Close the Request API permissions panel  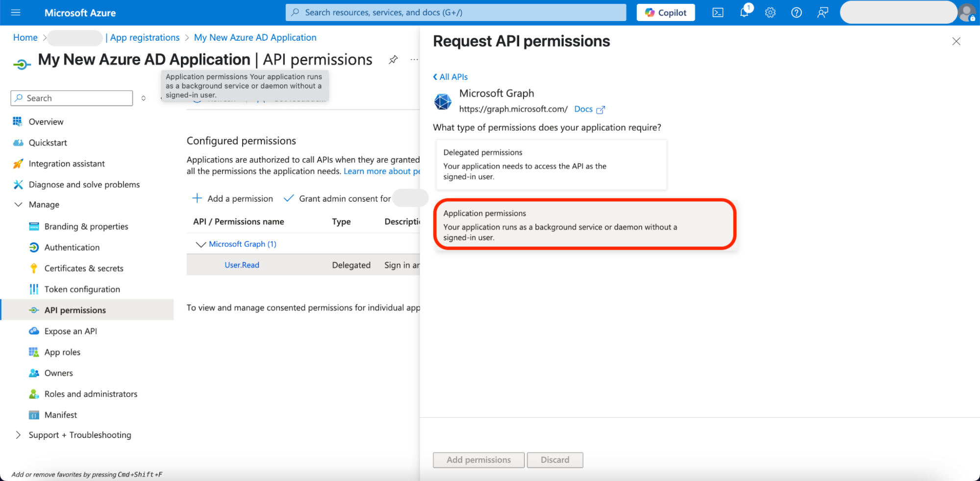click(956, 41)
